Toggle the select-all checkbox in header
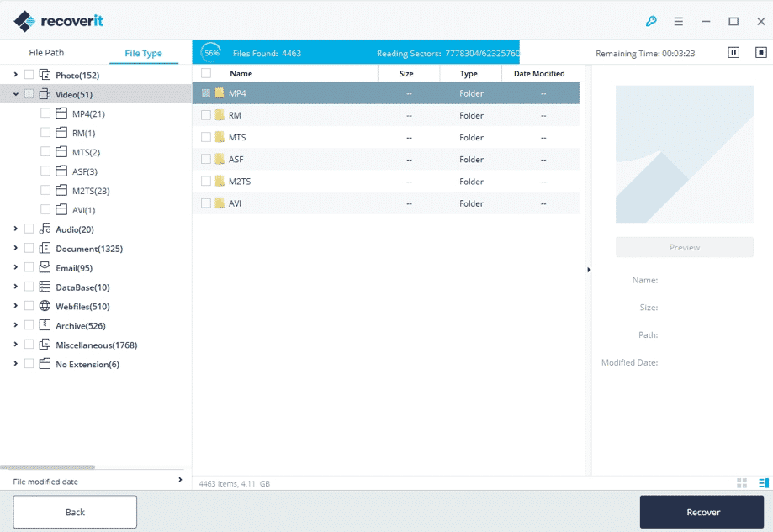 [206, 74]
